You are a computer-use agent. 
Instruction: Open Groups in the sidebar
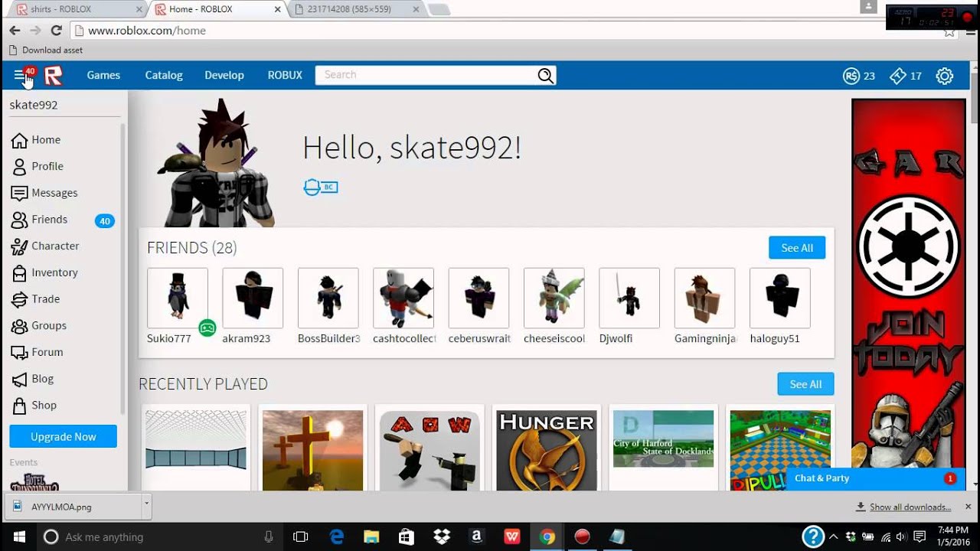39,325
